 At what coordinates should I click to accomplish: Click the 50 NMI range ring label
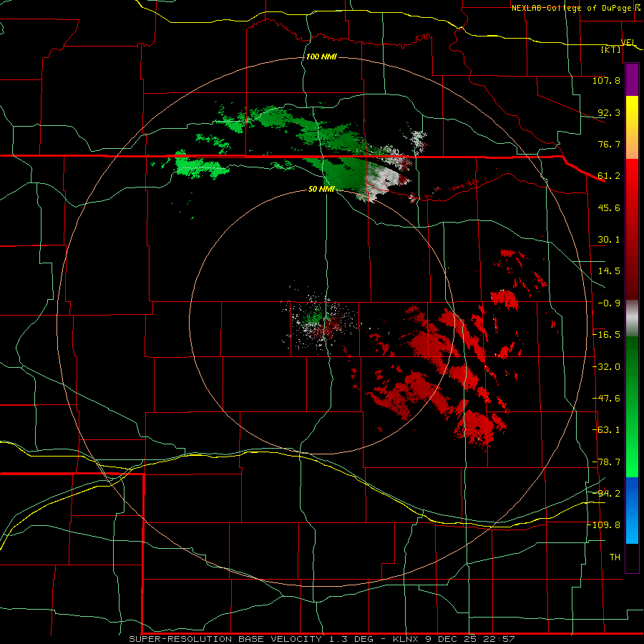tap(321, 189)
